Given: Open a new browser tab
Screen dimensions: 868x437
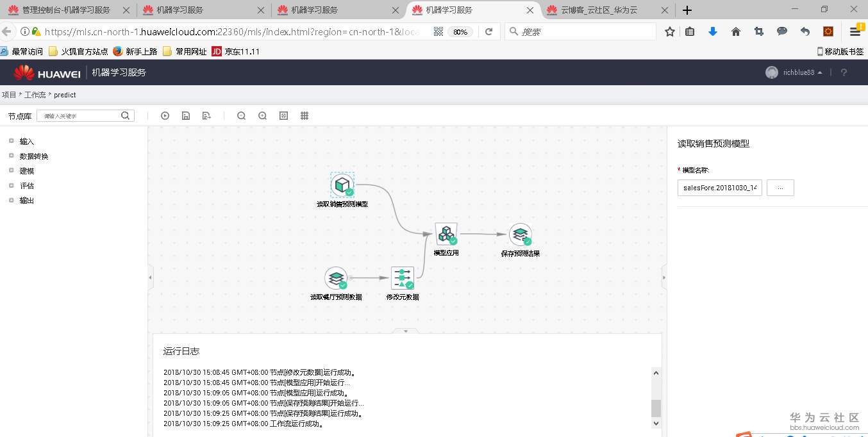Looking at the screenshot, I should 687,10.
